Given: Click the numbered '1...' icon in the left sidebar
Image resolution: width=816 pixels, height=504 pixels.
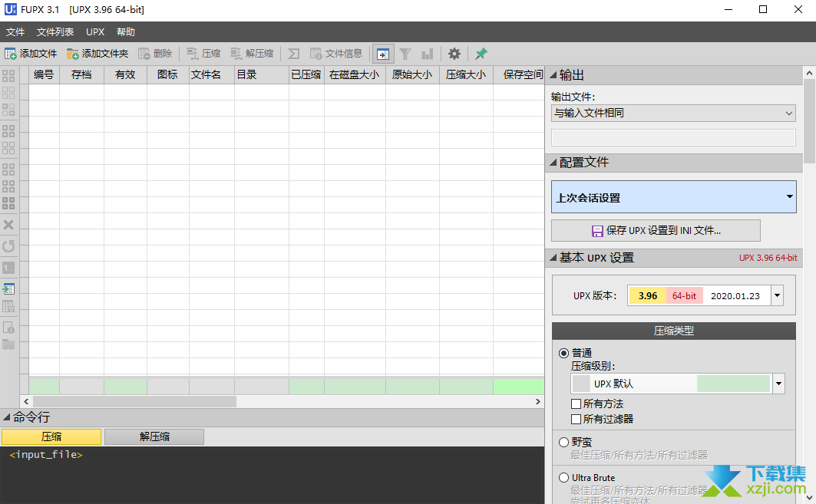Looking at the screenshot, I should pos(8,268).
